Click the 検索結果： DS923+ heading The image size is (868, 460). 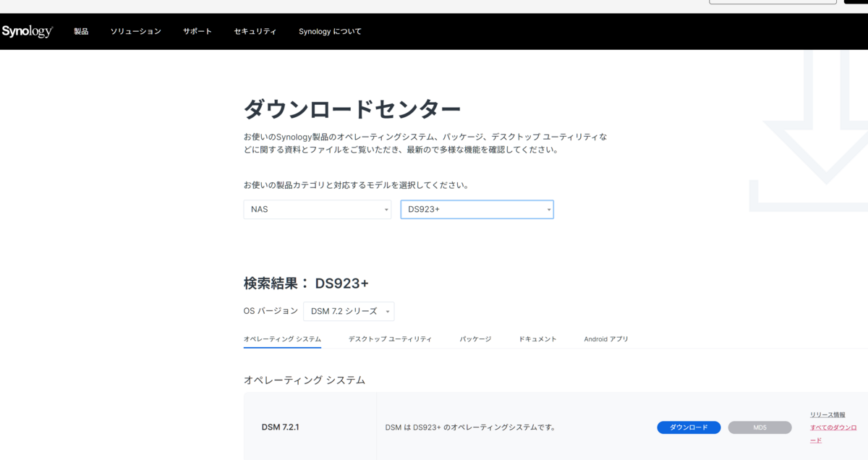[x=306, y=284]
